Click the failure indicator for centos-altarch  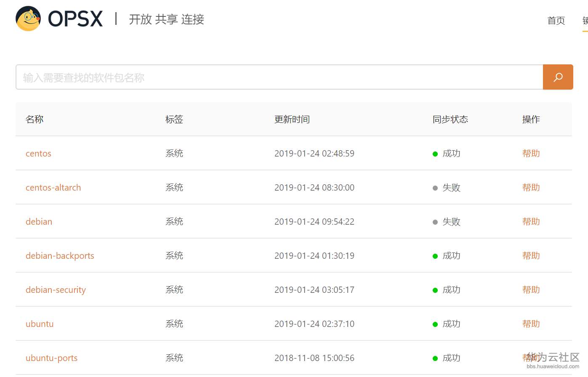coord(435,188)
